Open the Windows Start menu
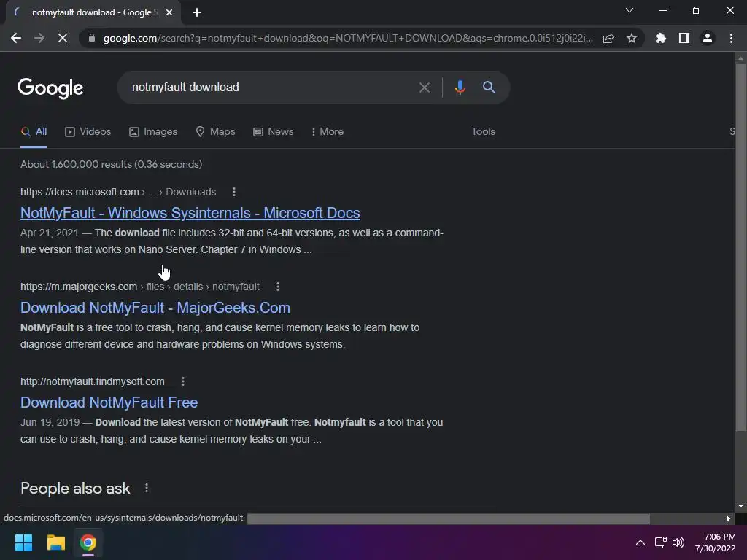 click(23, 542)
